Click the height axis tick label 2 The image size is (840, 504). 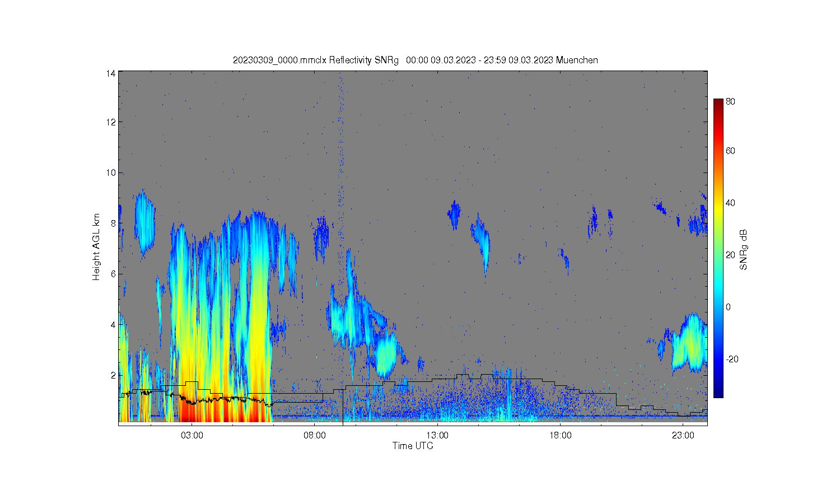(113, 375)
